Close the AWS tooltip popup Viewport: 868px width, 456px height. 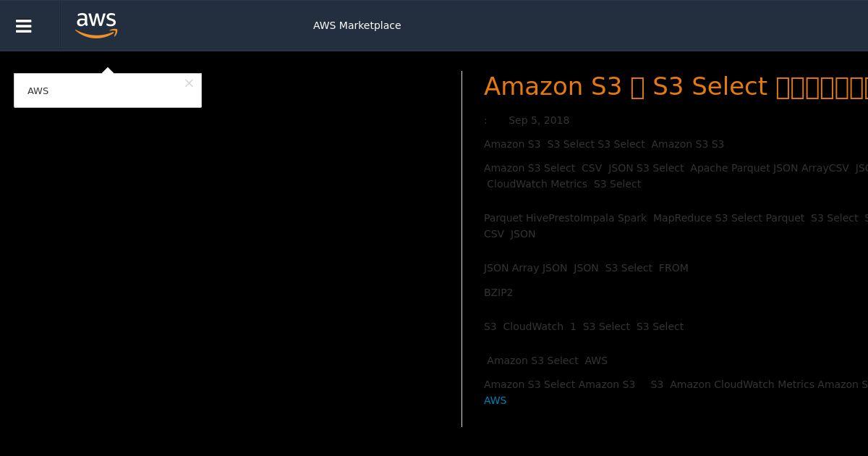(x=189, y=83)
